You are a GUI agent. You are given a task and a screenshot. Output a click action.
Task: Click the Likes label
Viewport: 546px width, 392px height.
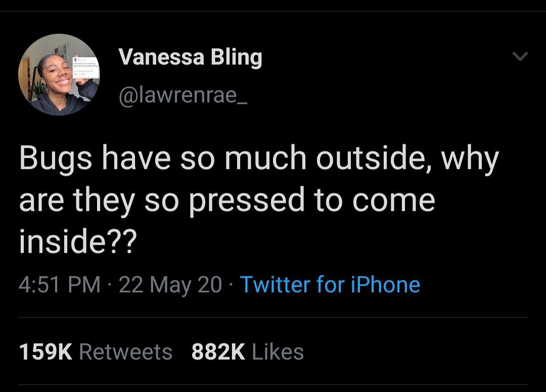tap(278, 352)
